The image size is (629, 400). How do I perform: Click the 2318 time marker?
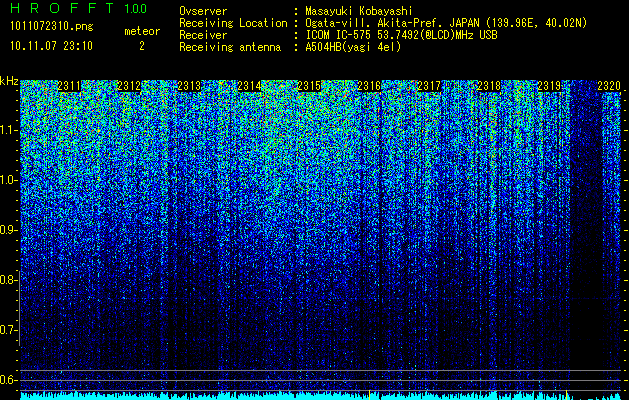point(489,86)
